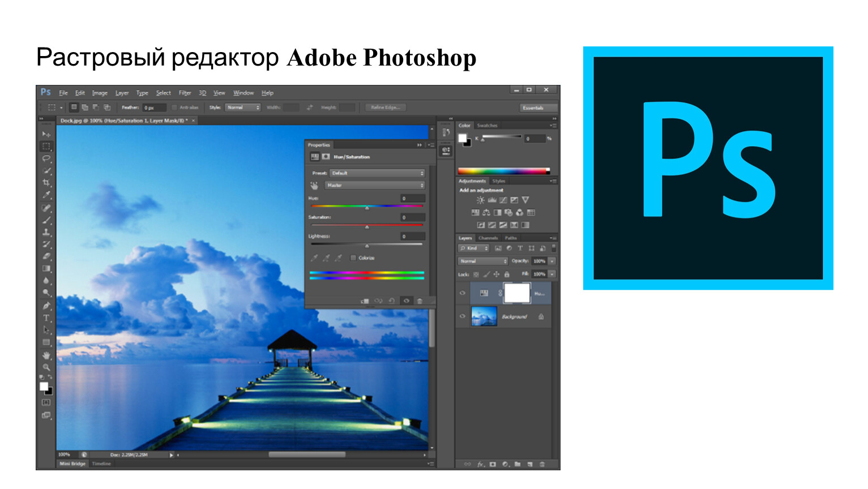Select the Blur tool
Screen dimensions: 868x489
point(46,281)
